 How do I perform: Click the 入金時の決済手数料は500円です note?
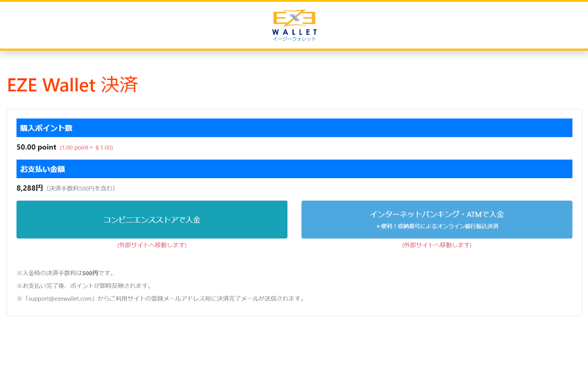pos(66,273)
